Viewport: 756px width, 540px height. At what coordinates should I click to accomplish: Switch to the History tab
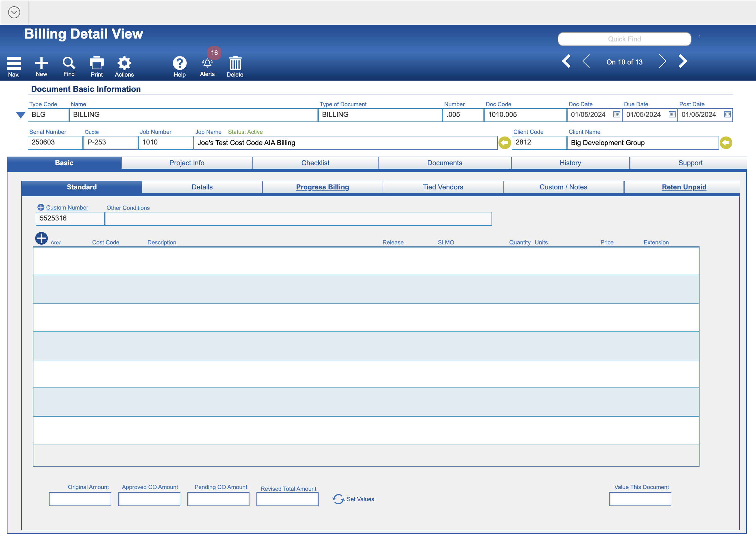[x=570, y=163]
